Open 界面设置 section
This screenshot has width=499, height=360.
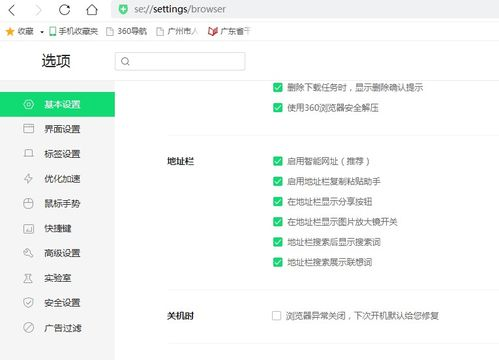[57, 129]
